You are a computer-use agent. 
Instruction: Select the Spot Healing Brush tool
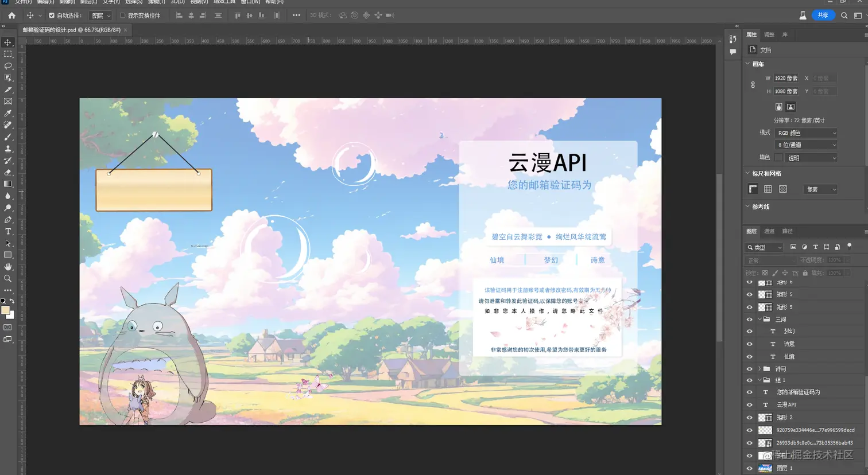pos(8,125)
